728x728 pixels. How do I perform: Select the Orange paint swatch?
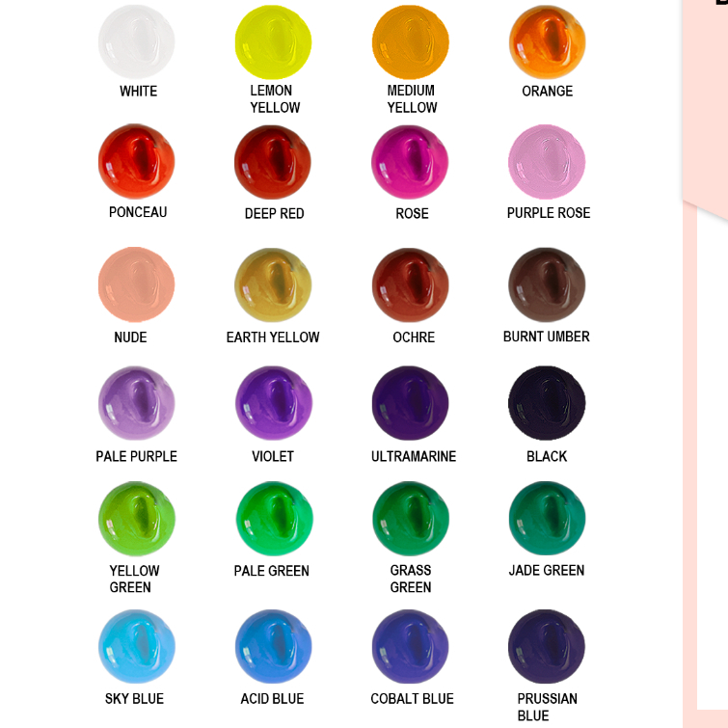pos(547,41)
